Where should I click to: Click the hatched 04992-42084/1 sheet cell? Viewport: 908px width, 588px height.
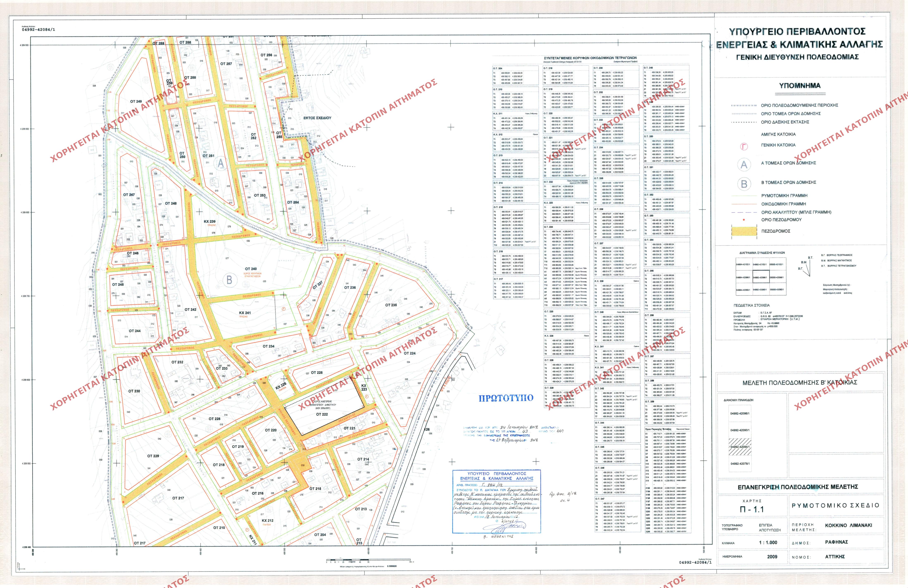(x=740, y=447)
